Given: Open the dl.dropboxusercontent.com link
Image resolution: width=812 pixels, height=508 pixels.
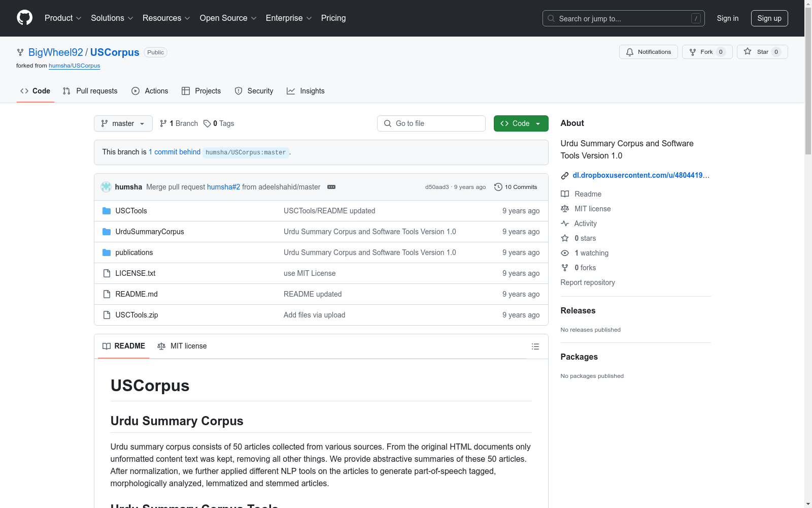Looking at the screenshot, I should (x=641, y=175).
